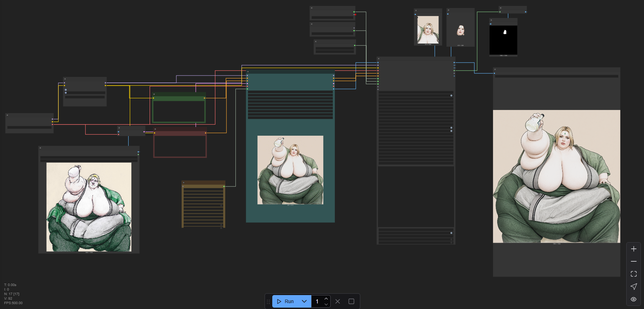Click the fit view icon
This screenshot has width=644, height=309.
coord(634,274)
